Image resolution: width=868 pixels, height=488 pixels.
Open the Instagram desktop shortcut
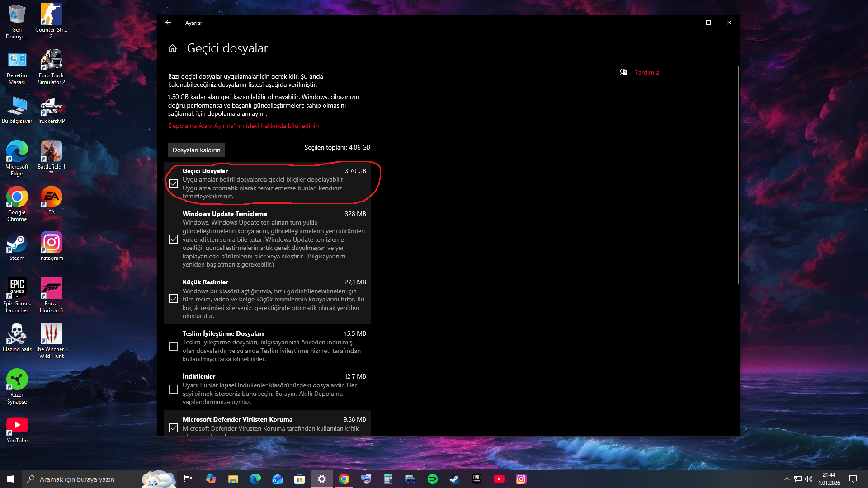click(x=51, y=247)
